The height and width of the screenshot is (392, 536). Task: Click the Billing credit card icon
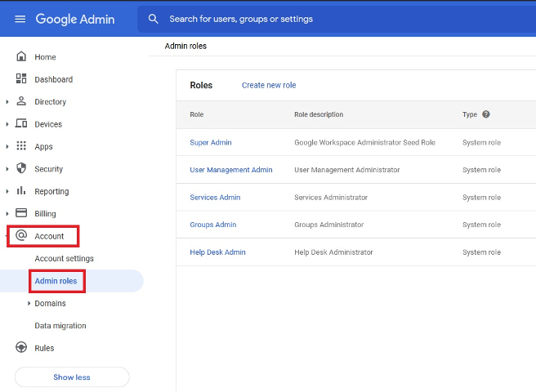pyautogui.click(x=21, y=213)
